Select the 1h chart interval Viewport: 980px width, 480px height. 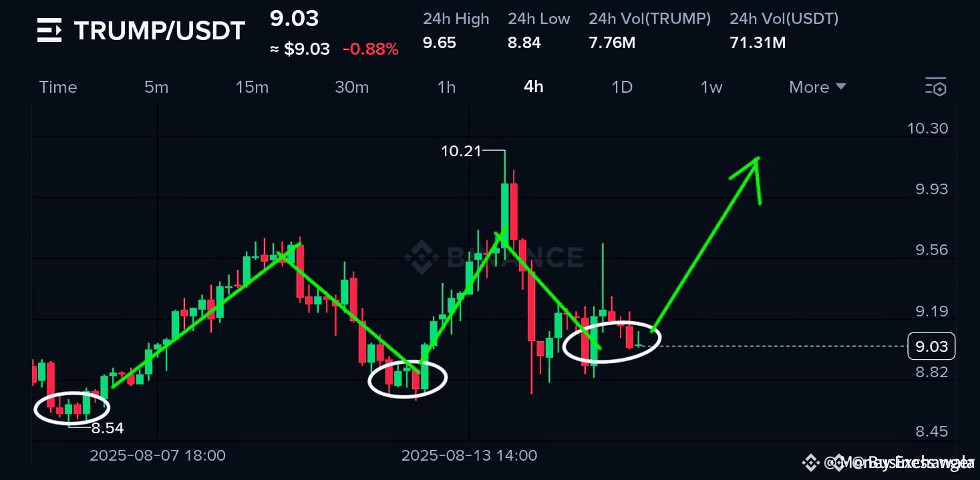coord(446,87)
